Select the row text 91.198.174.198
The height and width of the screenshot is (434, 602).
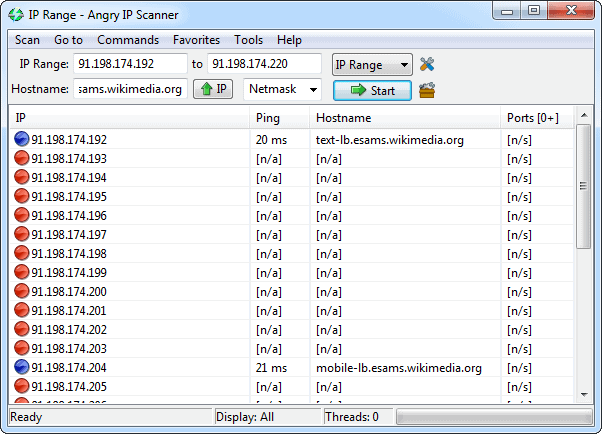69,254
